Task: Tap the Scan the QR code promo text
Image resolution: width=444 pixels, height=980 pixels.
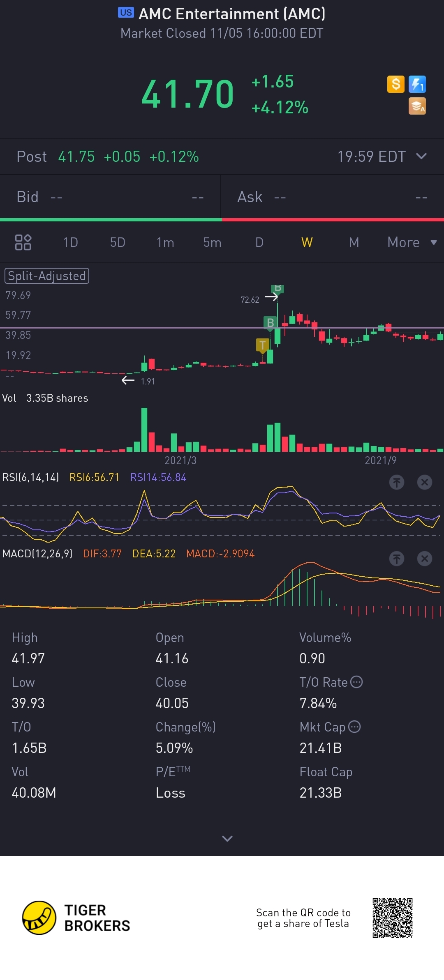Action: [x=303, y=918]
